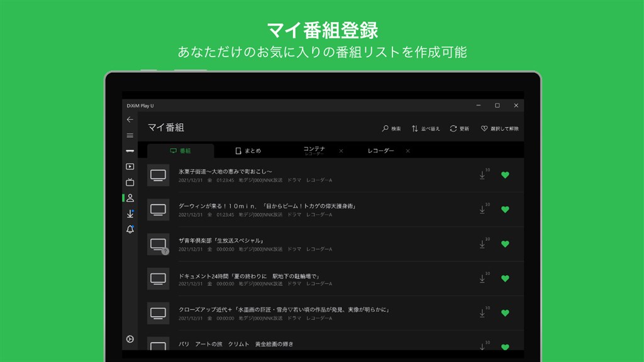Image resolution: width=644 pixels, height=362 pixels.
Task: Select the My Programs person icon
Action: click(130, 198)
